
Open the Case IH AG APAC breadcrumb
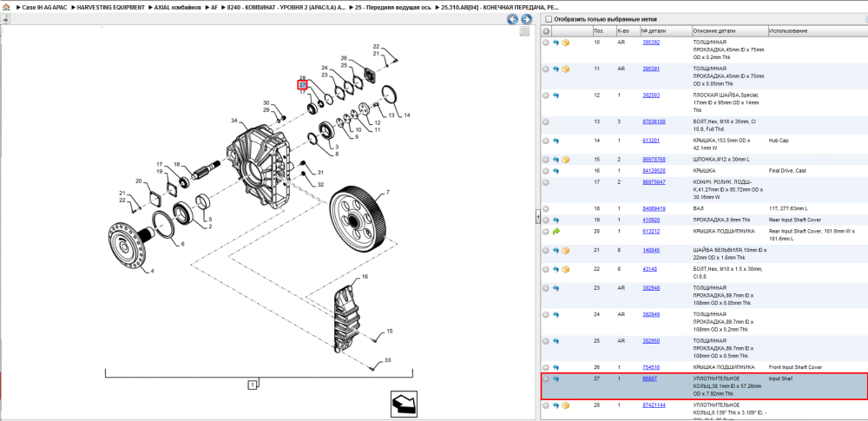coord(43,8)
